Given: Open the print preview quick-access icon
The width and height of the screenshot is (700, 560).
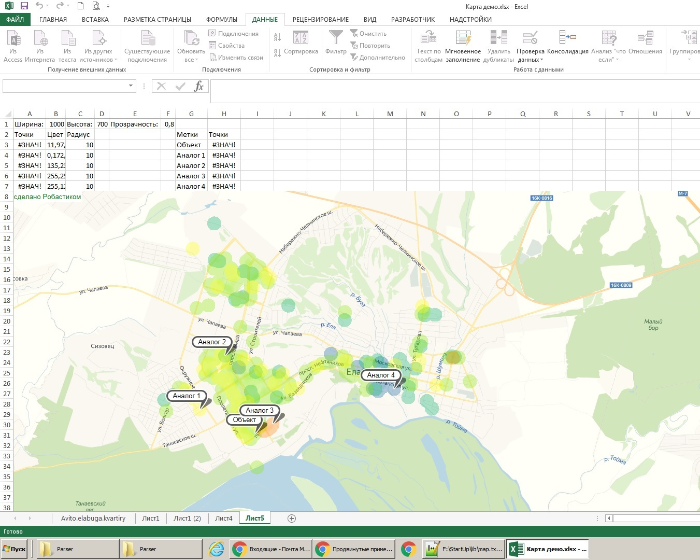Looking at the screenshot, I should [96, 6].
